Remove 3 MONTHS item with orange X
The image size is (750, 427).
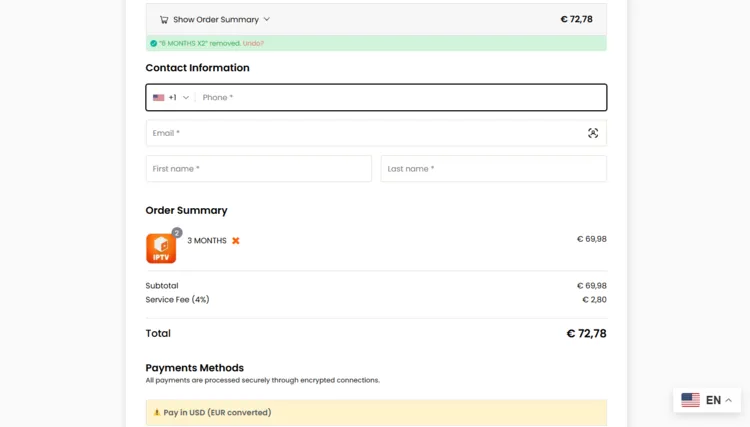[236, 241]
